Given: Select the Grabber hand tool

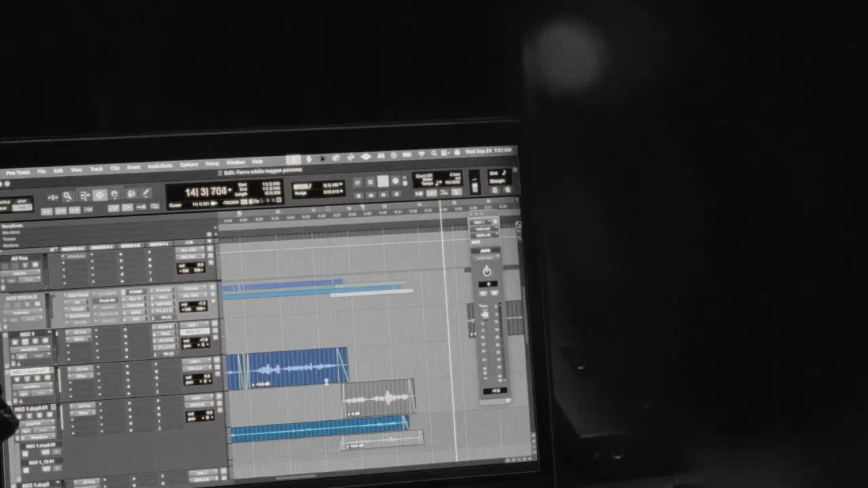Looking at the screenshot, I should 115,195.
